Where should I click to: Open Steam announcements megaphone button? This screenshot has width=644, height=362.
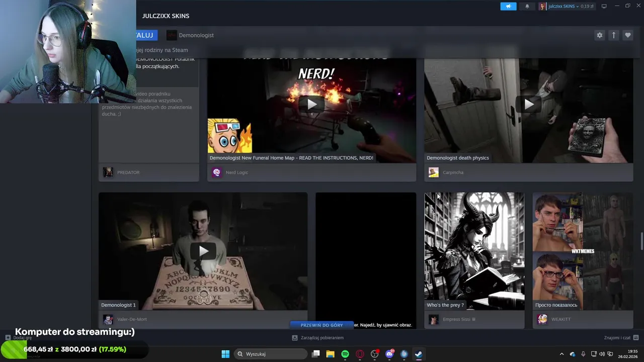508,6
